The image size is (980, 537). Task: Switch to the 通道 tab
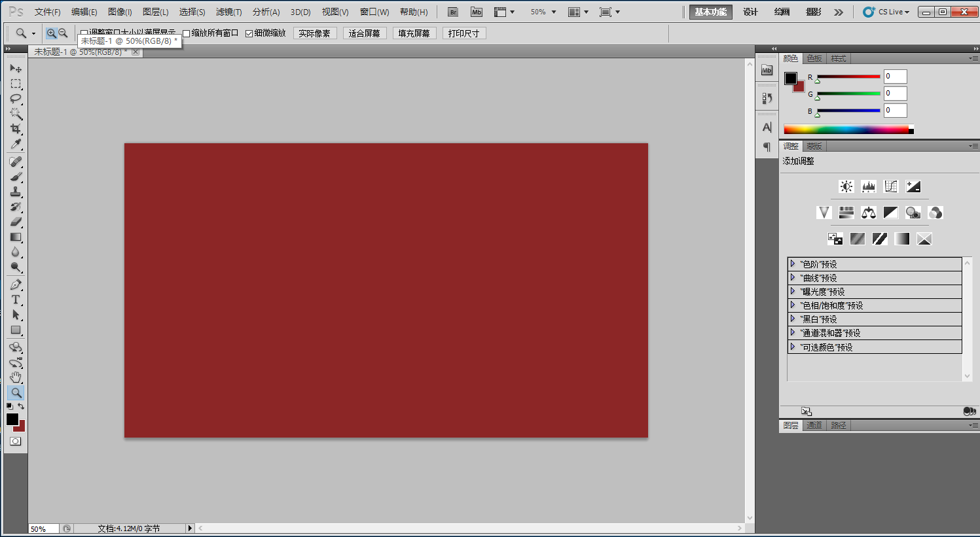tap(814, 425)
